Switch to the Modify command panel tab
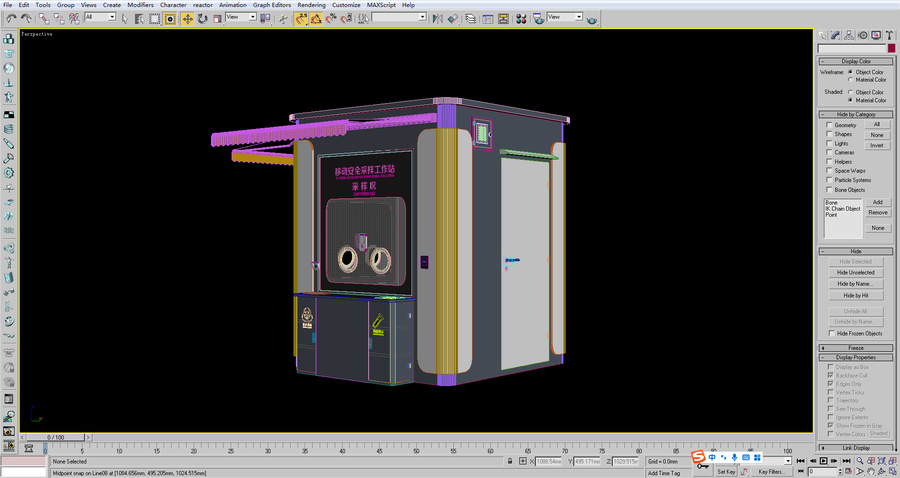 coord(836,35)
